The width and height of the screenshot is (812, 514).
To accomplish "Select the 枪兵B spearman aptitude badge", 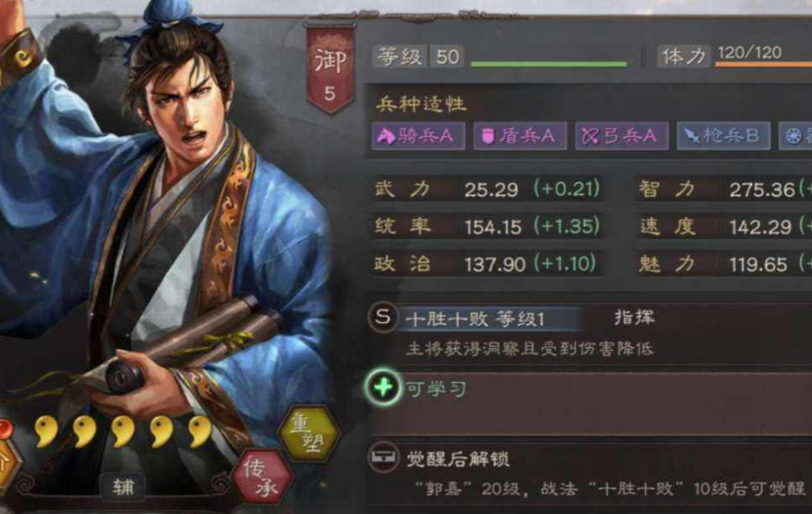I will point(723,136).
